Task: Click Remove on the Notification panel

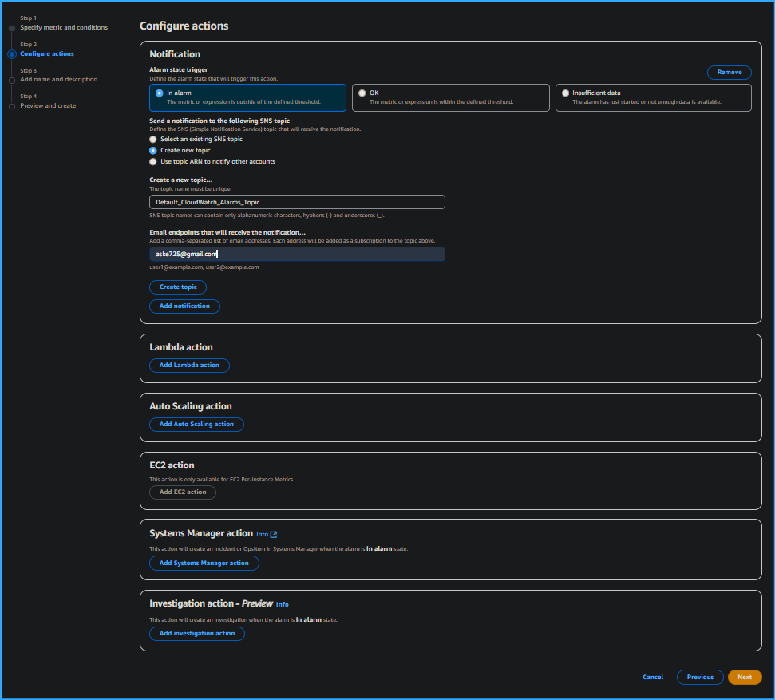Action: coord(729,72)
